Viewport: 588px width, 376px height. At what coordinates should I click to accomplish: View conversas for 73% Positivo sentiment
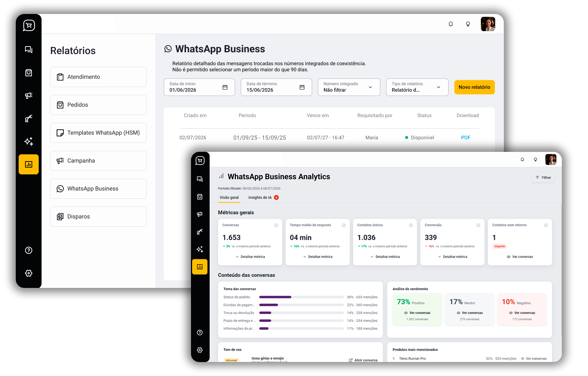pyautogui.click(x=417, y=313)
